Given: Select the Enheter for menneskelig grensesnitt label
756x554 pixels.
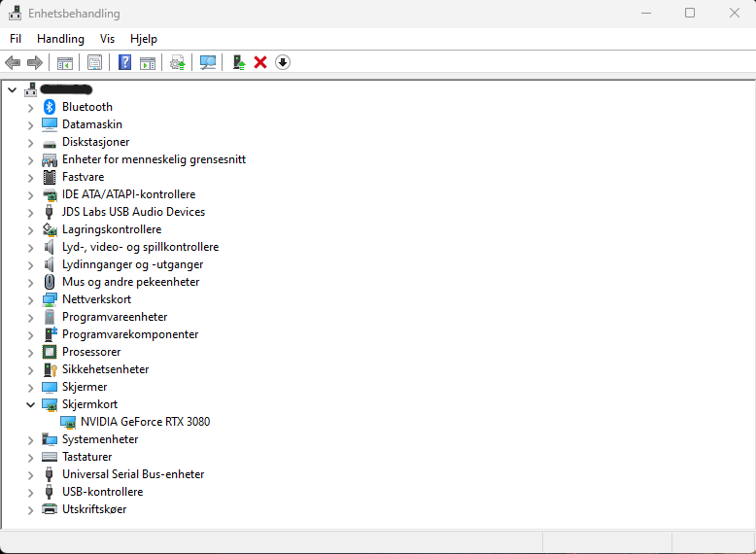Looking at the screenshot, I should [x=154, y=159].
